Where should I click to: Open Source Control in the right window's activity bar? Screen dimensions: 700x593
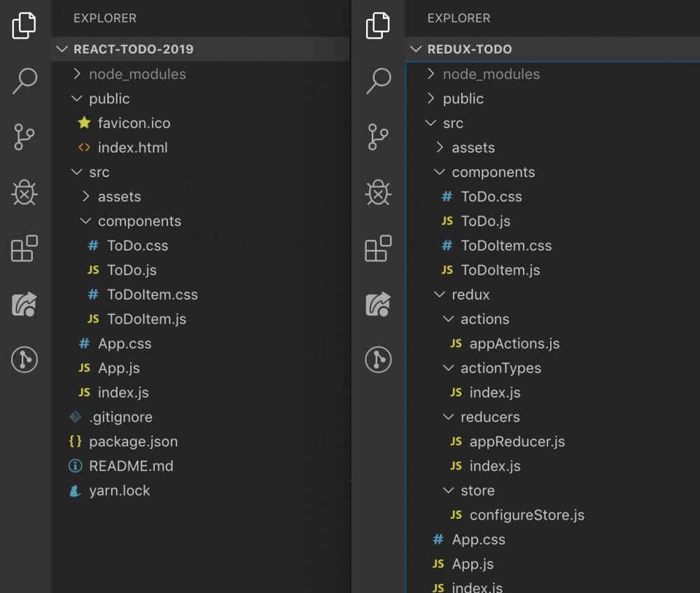tap(378, 137)
